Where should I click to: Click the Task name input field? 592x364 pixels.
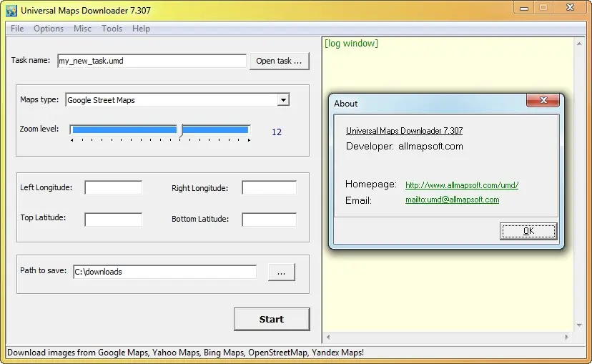coord(152,61)
